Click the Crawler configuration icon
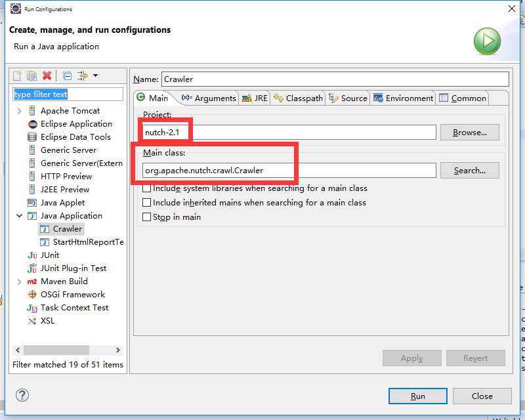The image size is (525, 420). click(x=45, y=229)
